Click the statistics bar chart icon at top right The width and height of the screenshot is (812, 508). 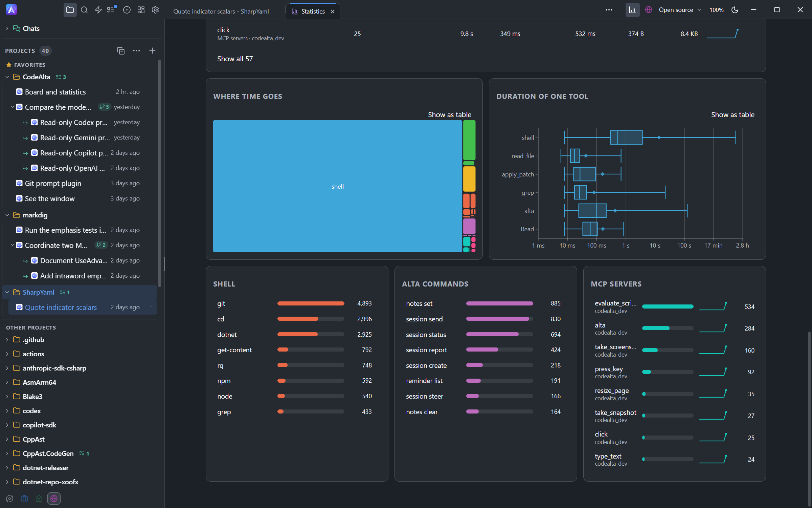(632, 10)
